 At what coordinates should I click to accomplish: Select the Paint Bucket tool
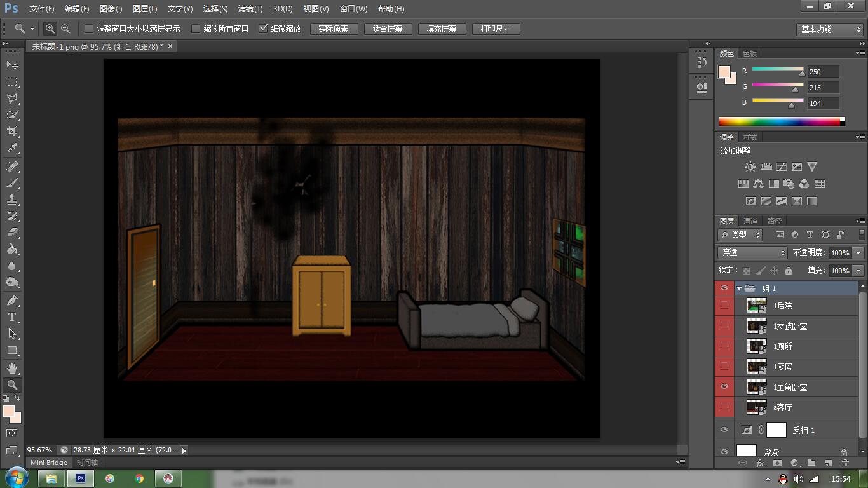click(x=12, y=249)
